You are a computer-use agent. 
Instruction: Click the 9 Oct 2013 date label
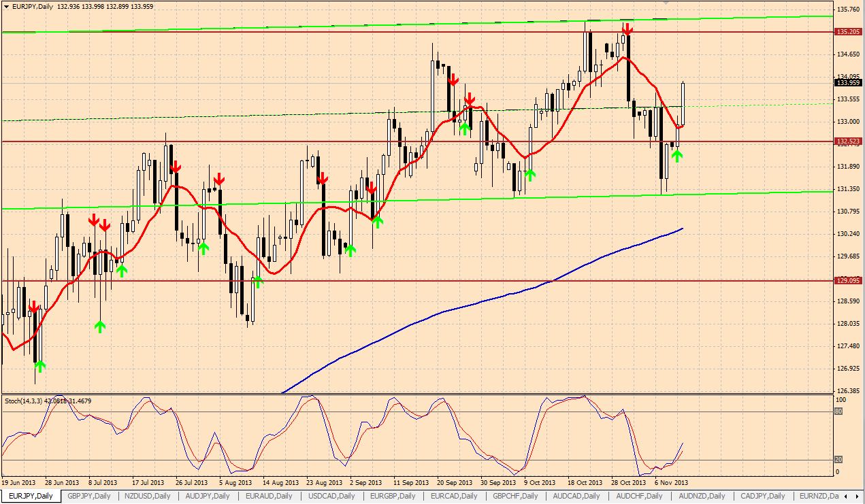(540, 482)
